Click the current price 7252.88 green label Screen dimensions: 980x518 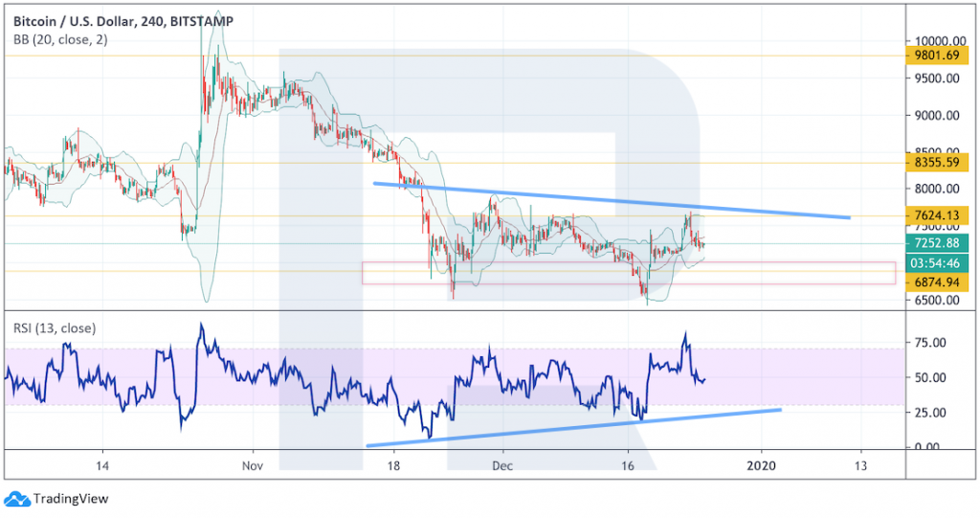936,243
